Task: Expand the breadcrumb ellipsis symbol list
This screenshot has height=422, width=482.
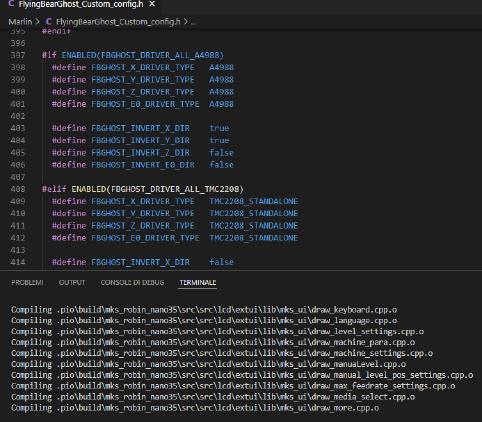Action: point(193,22)
